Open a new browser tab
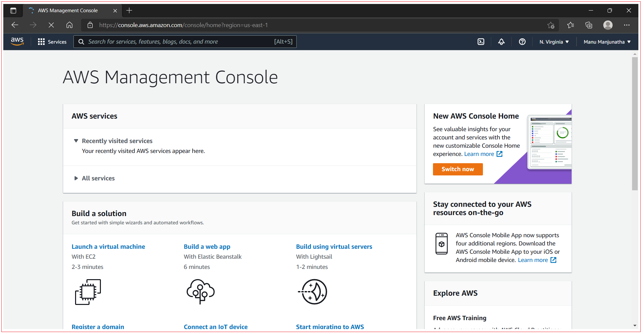The width and height of the screenshot is (644, 334). pos(129,11)
